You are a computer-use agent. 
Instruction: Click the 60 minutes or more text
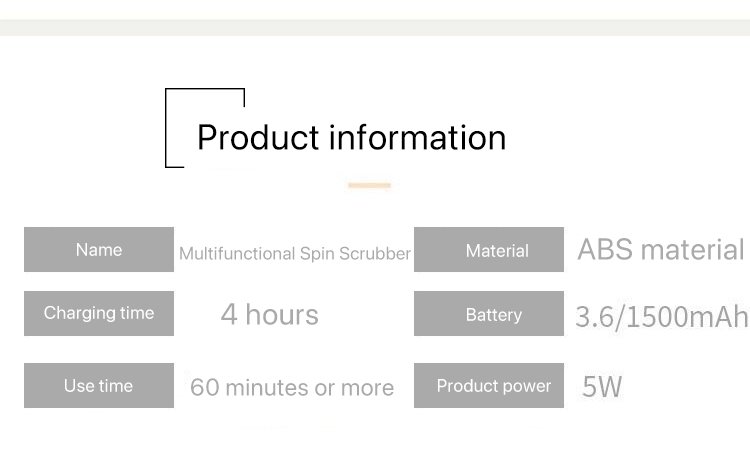(292, 388)
